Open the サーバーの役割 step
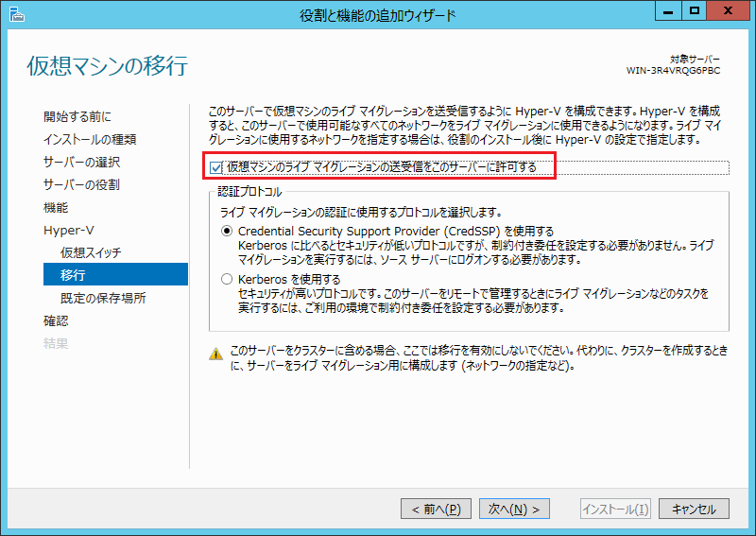756x536 pixels. coord(81,184)
